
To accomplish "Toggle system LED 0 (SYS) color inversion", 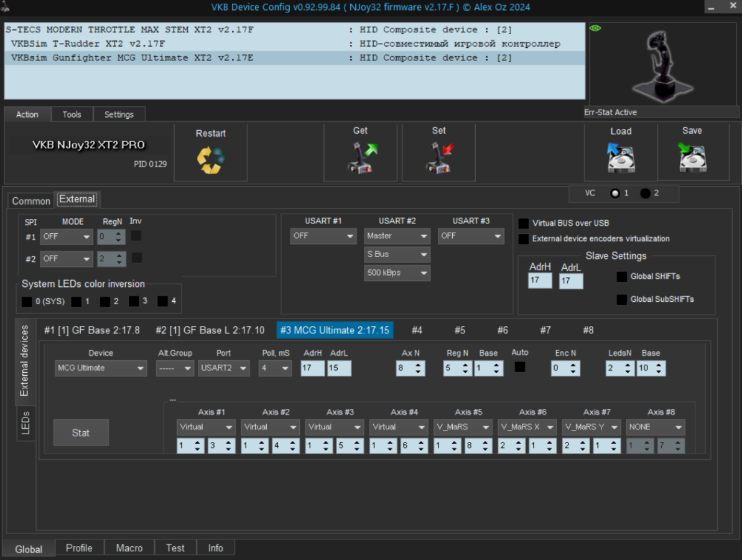I will tap(27, 302).
